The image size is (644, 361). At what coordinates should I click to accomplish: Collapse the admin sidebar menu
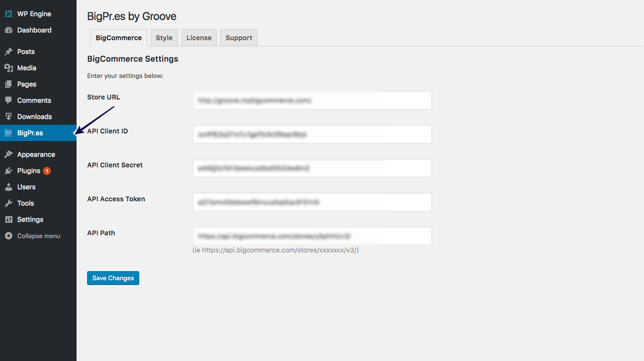[38, 236]
